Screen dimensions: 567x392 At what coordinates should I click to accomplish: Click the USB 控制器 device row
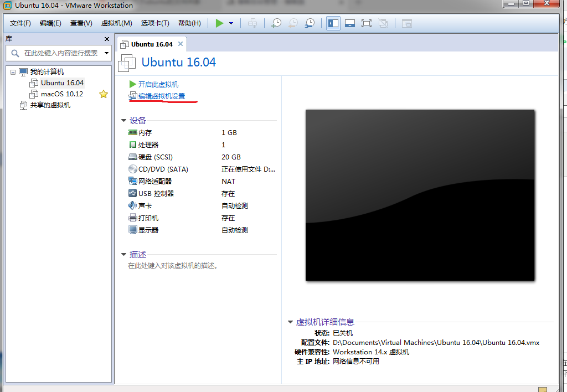click(202, 193)
